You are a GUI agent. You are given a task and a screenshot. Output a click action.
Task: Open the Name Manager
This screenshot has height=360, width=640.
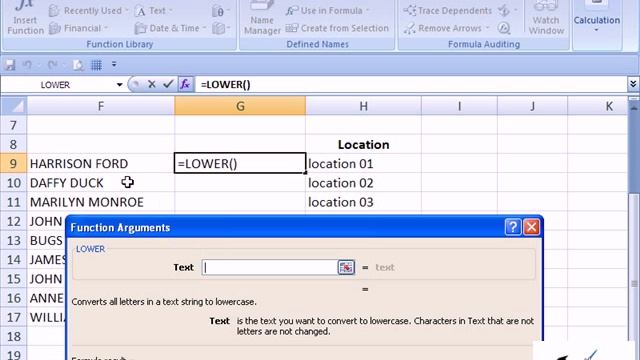click(262, 18)
